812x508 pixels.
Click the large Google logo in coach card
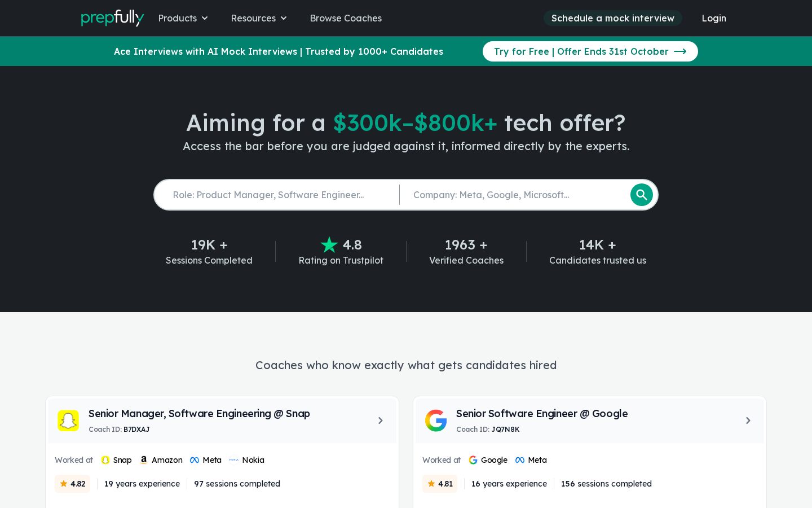(436, 421)
